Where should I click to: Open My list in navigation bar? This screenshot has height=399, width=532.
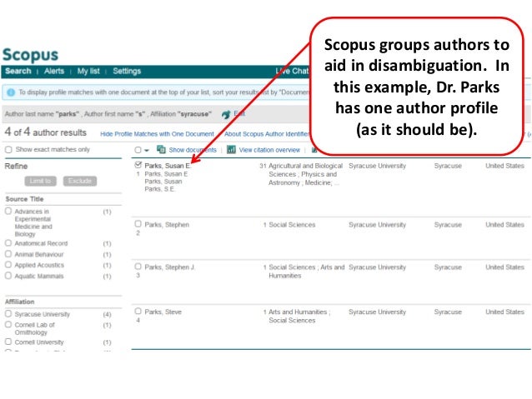coord(88,71)
